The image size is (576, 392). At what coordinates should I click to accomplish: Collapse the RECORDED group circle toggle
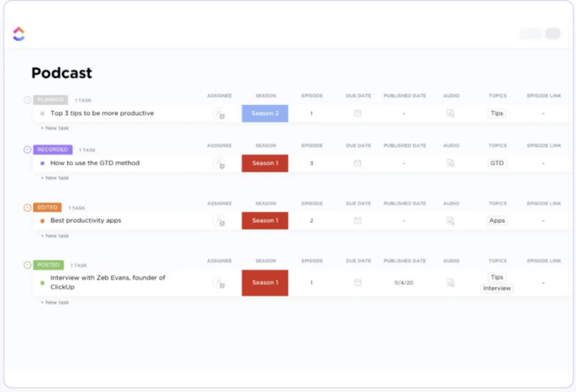point(27,149)
